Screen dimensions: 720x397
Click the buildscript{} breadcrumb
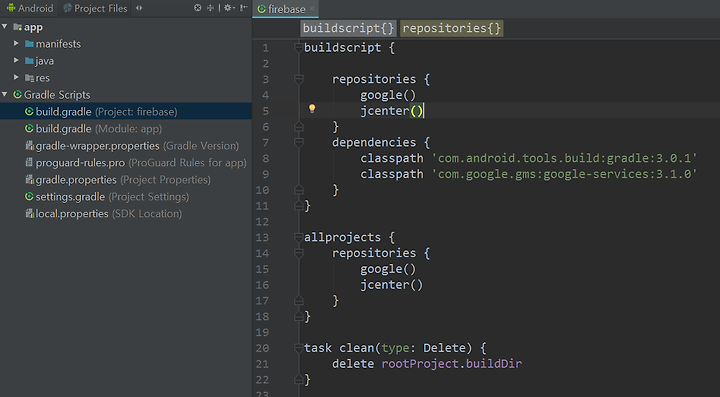tap(349, 28)
